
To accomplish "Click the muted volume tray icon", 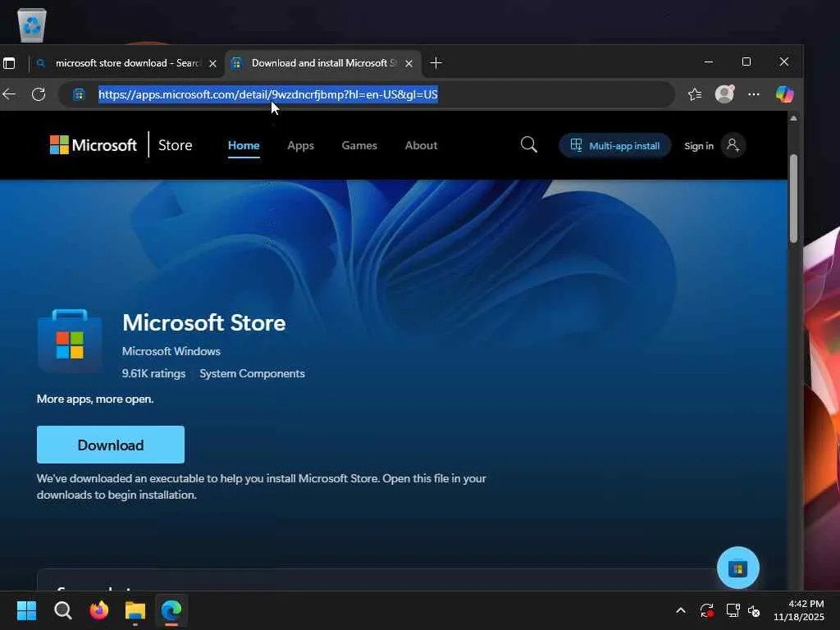I will pyautogui.click(x=755, y=610).
